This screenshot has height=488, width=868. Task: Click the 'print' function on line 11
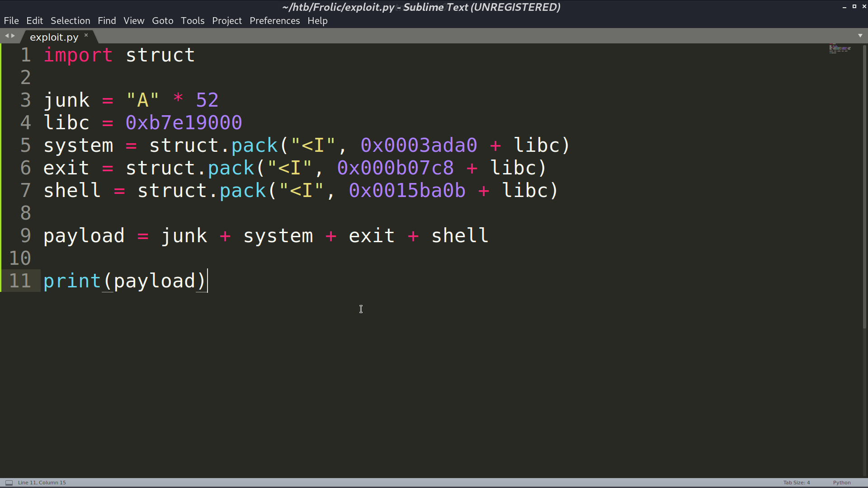pos(72,282)
